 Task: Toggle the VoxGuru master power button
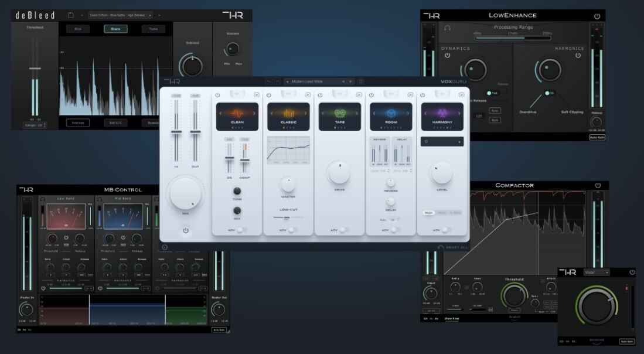186,230
